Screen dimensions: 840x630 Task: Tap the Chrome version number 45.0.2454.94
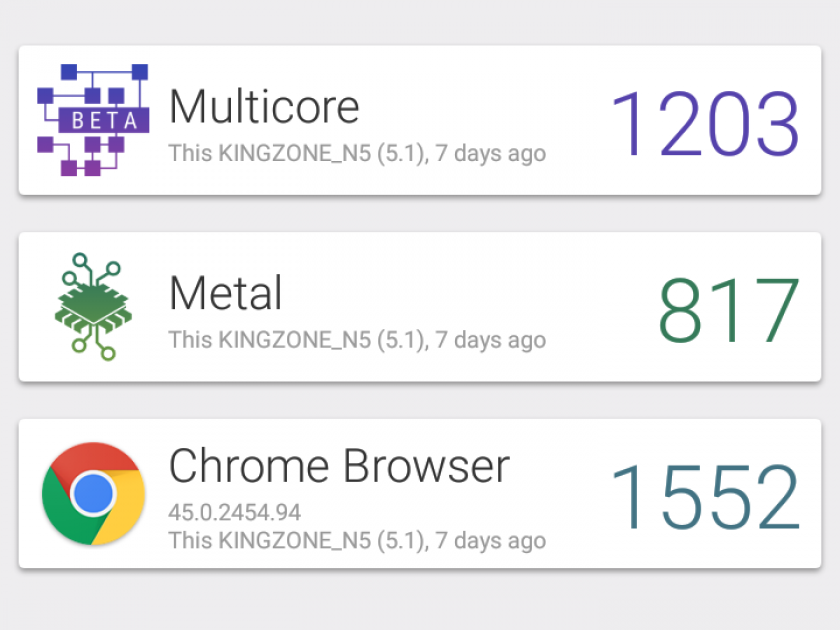pos(235,513)
